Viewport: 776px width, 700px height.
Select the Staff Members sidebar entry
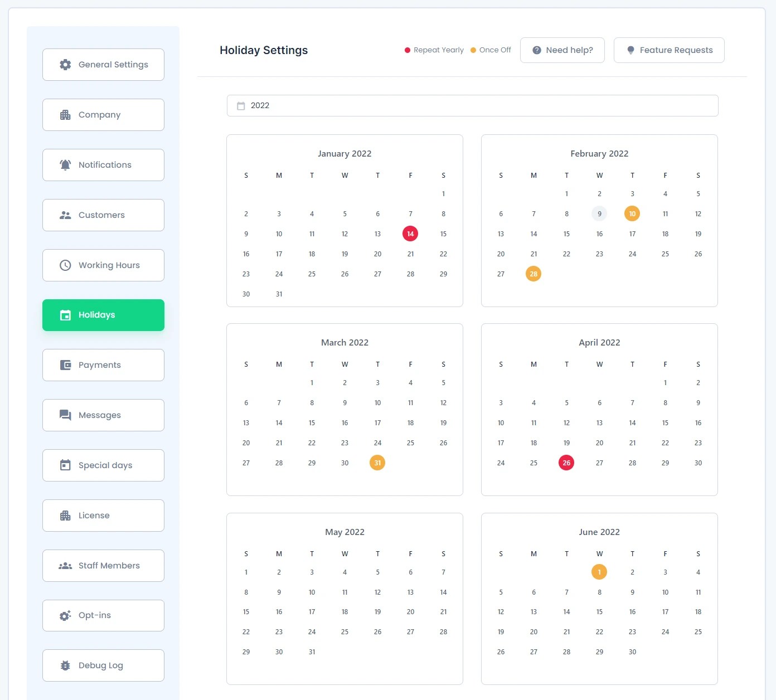coord(103,565)
